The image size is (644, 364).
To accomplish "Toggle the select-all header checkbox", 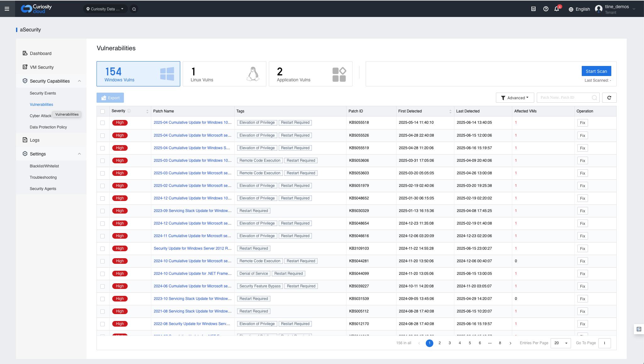I will point(103,111).
